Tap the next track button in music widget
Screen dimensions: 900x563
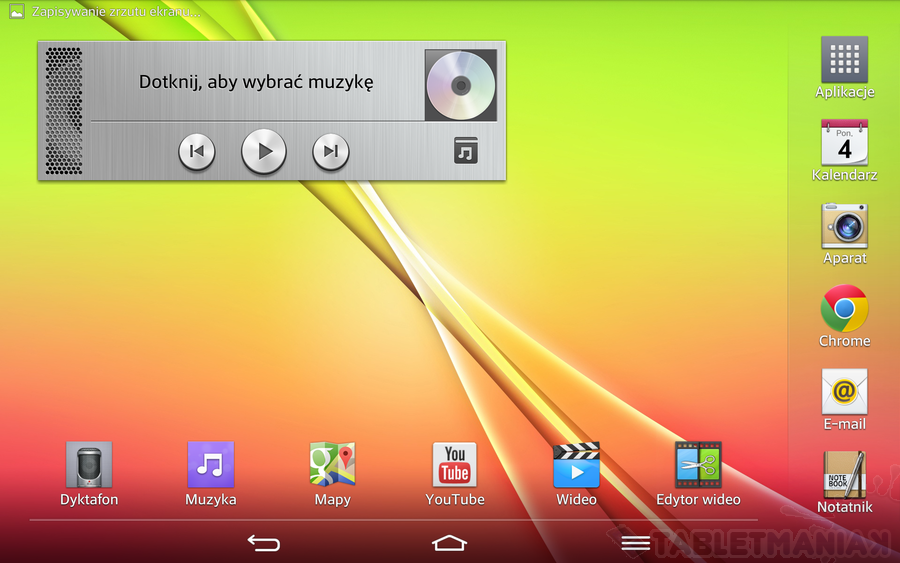tap(331, 152)
